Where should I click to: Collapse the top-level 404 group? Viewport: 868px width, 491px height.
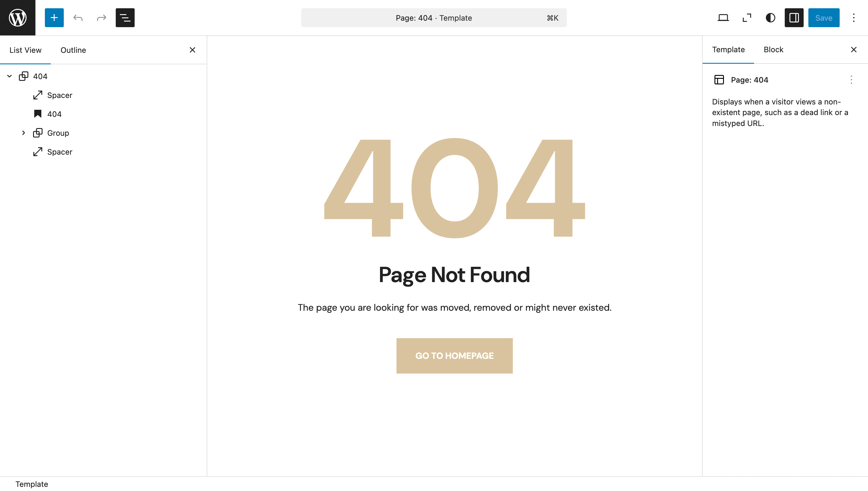[x=9, y=76]
